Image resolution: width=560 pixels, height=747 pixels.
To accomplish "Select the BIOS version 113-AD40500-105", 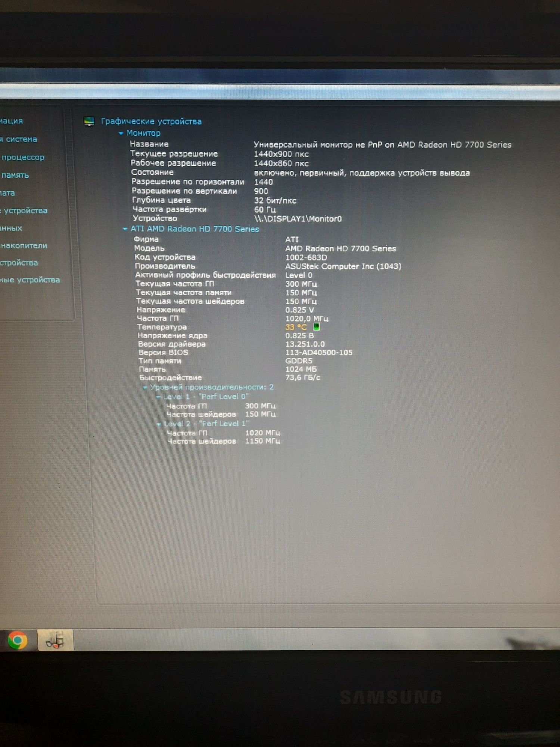I will click(x=319, y=352).
